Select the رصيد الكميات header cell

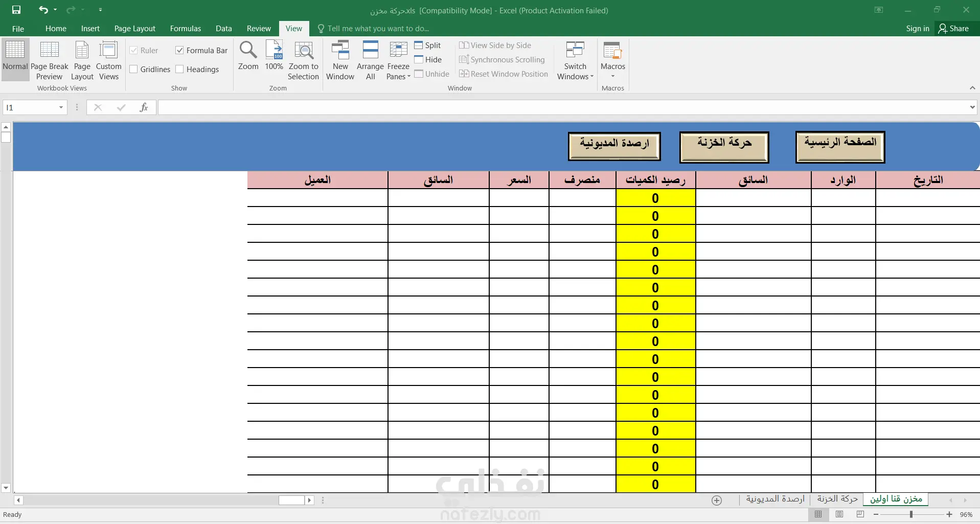(656, 180)
